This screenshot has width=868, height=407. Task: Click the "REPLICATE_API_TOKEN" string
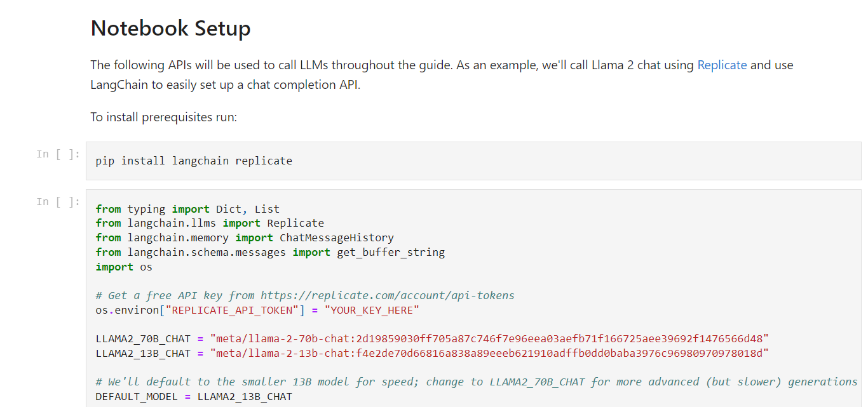click(x=232, y=310)
